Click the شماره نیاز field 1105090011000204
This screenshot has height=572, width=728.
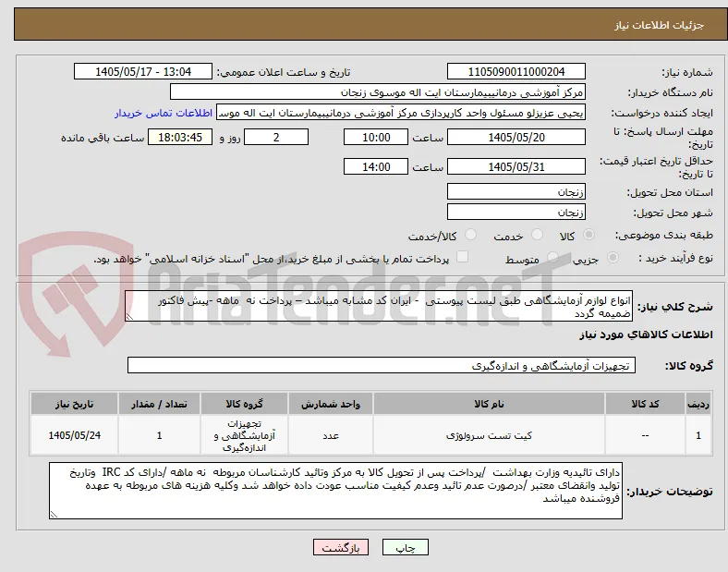[516, 71]
